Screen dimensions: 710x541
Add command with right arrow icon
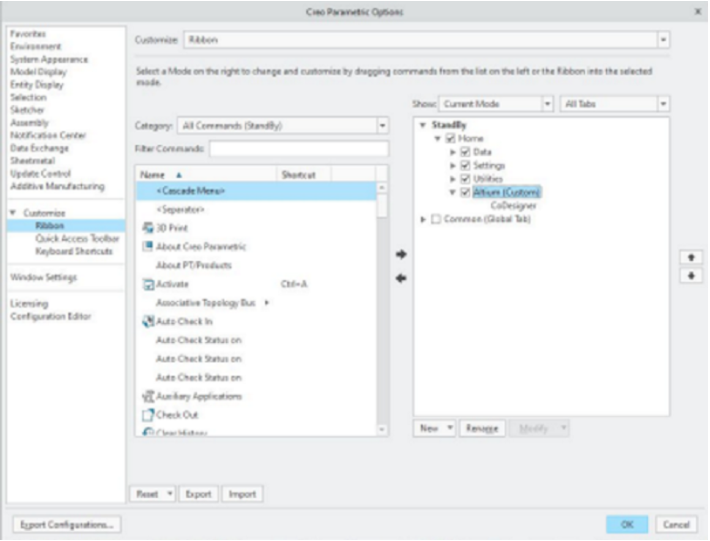click(x=401, y=254)
